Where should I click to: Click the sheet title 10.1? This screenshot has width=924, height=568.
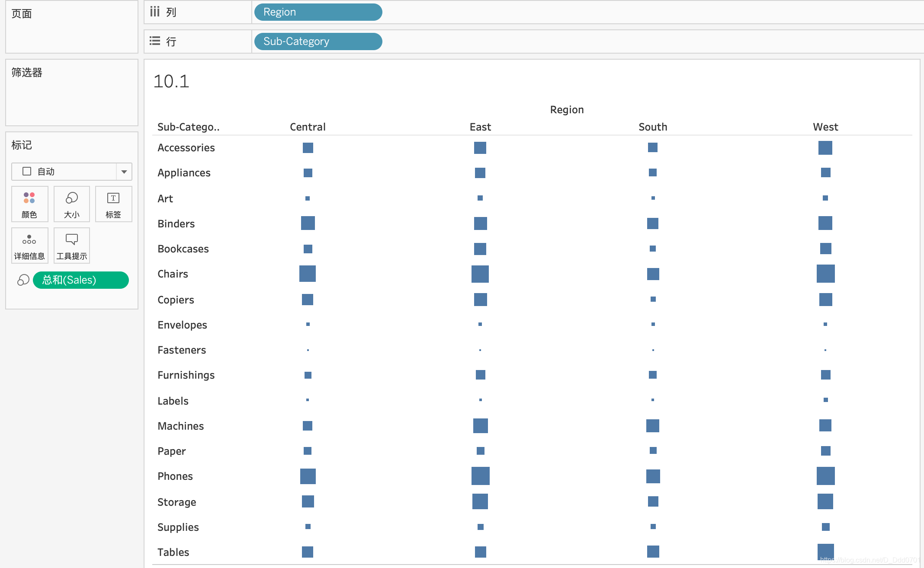pyautogui.click(x=171, y=81)
